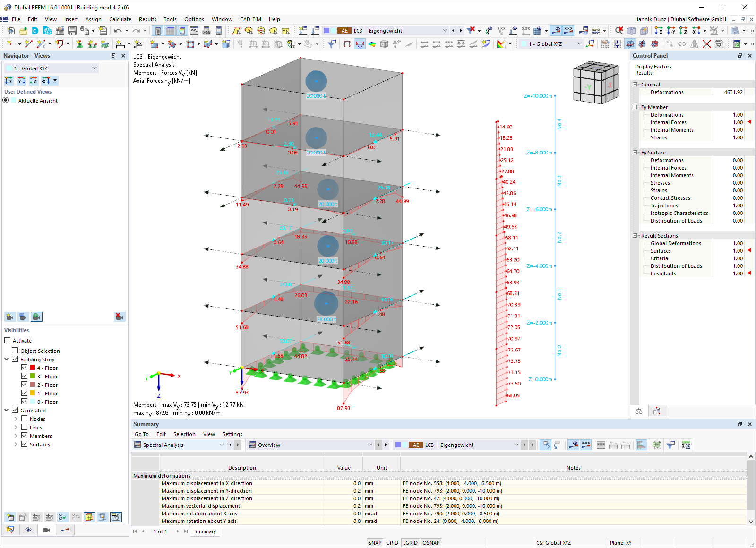Image resolution: width=756 pixels, height=548 pixels.
Task: Expand the Nodes item under Generated
Action: click(x=17, y=419)
